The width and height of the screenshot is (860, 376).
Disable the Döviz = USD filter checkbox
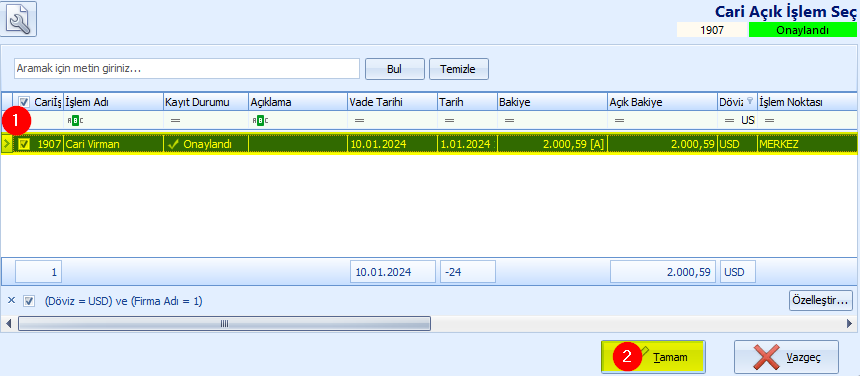pos(29,301)
